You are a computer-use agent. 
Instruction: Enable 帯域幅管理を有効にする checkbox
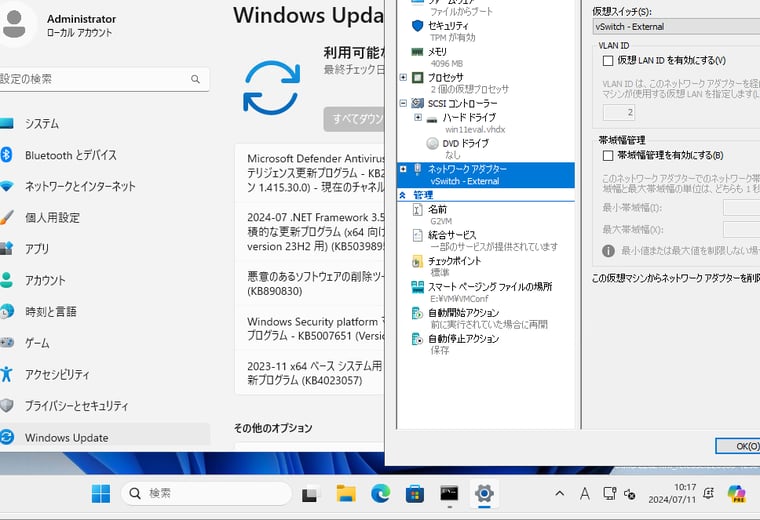click(608, 156)
